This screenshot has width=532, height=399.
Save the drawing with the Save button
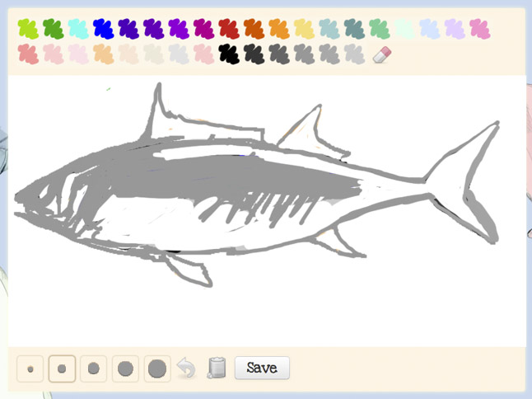[262, 368]
